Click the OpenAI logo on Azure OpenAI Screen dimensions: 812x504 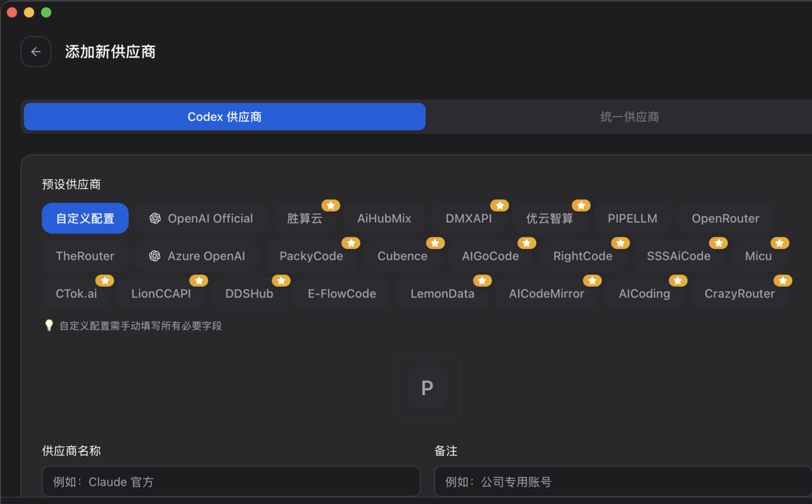pyautogui.click(x=154, y=256)
